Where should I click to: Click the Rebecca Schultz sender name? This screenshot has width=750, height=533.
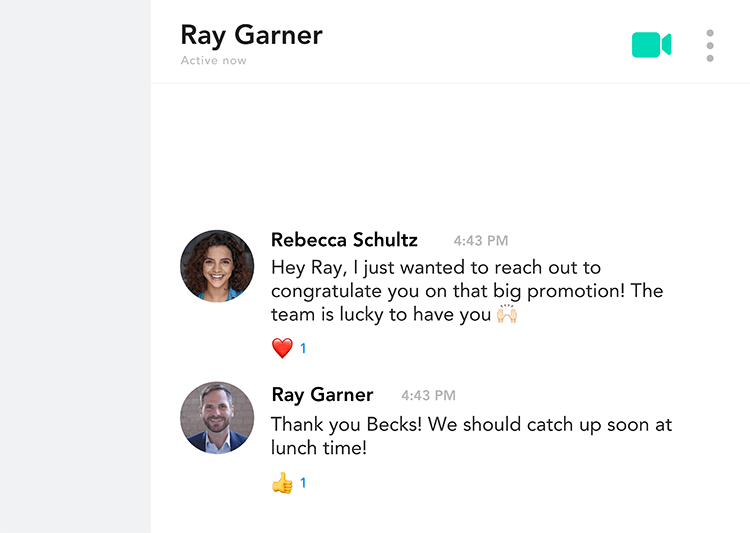click(344, 240)
